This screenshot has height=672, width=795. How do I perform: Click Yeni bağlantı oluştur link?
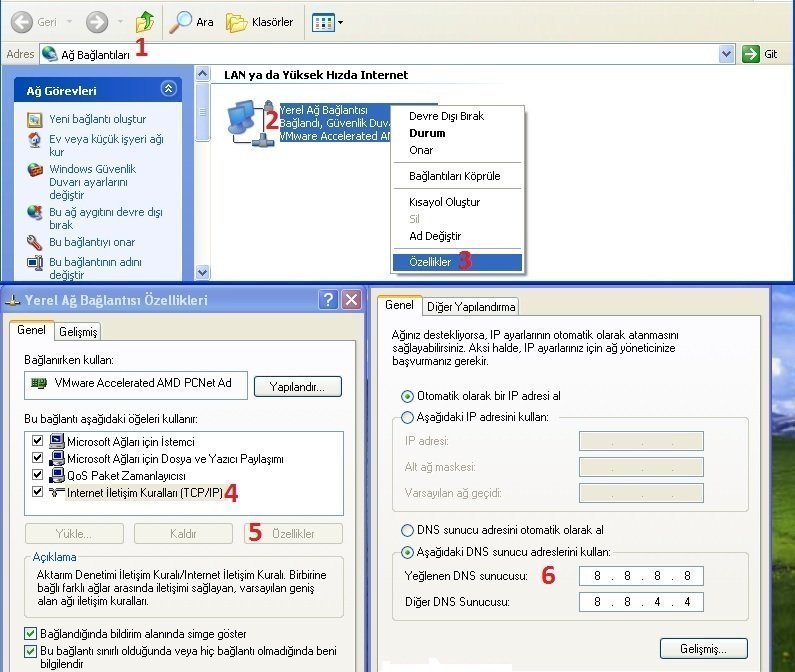tap(97, 120)
